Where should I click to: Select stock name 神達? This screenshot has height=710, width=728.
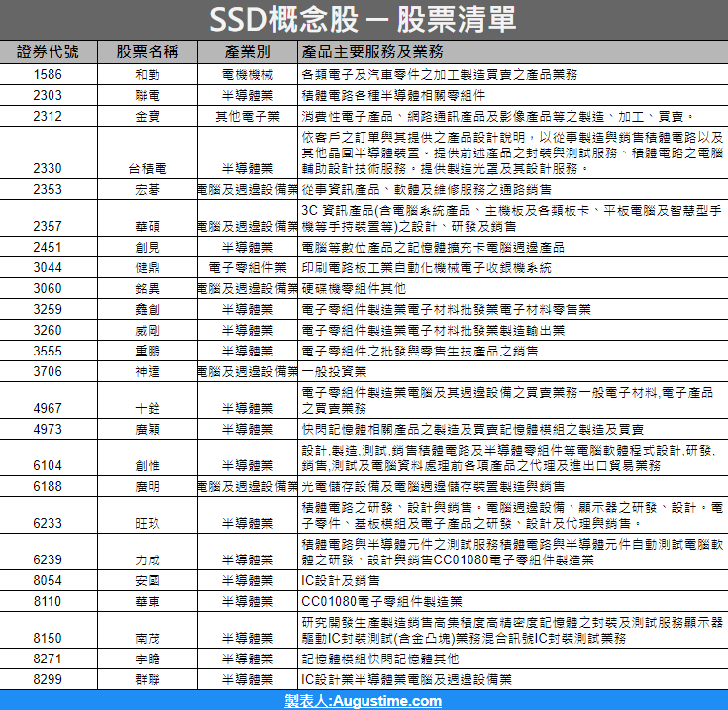pos(148,372)
